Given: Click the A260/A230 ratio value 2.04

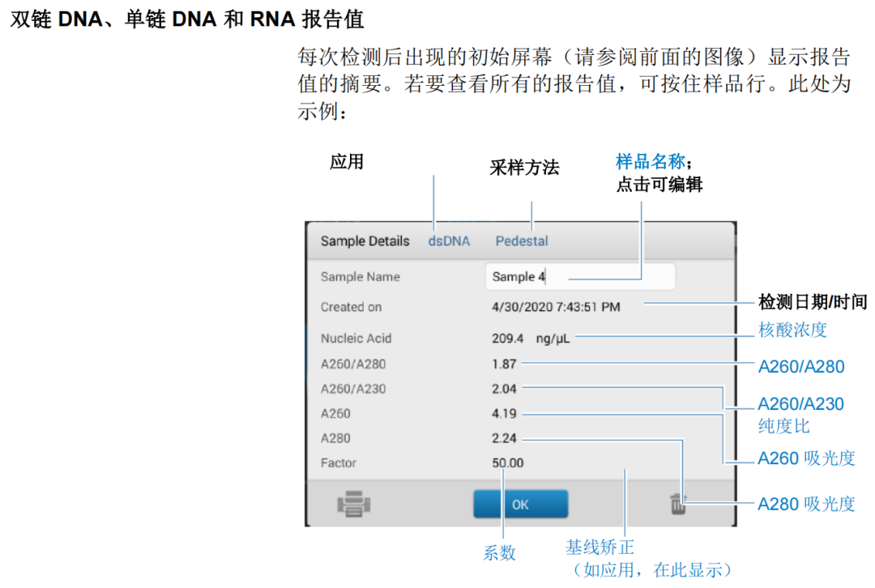Looking at the screenshot, I should coord(504,389).
